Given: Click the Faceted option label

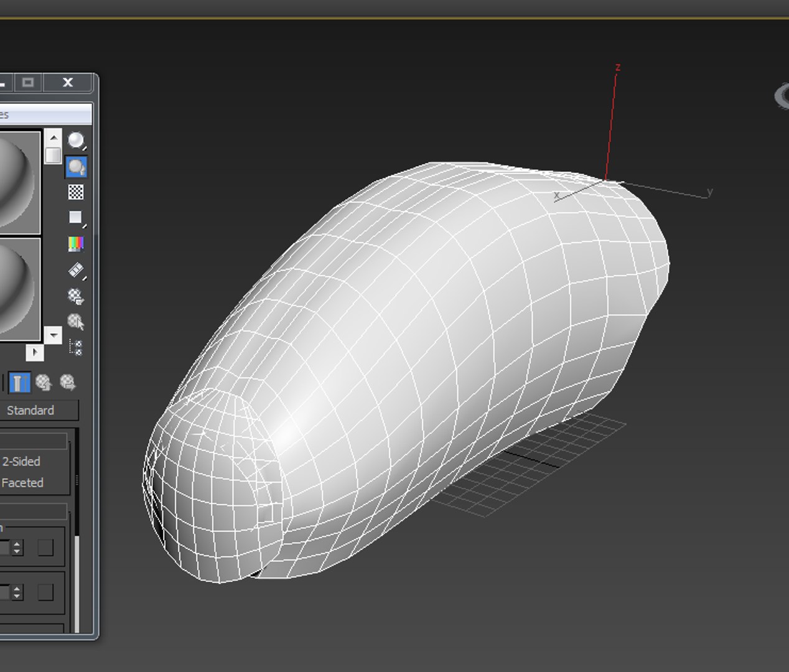Looking at the screenshot, I should point(22,483).
